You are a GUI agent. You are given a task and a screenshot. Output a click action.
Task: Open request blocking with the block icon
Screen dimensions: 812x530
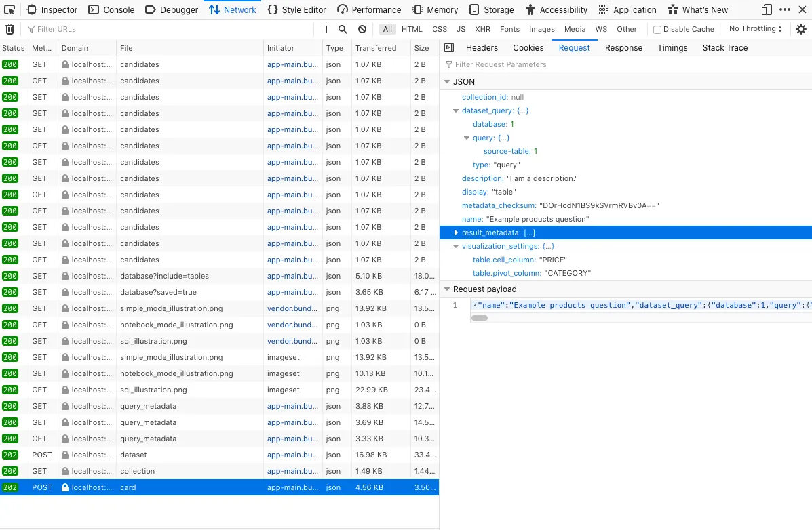click(362, 28)
